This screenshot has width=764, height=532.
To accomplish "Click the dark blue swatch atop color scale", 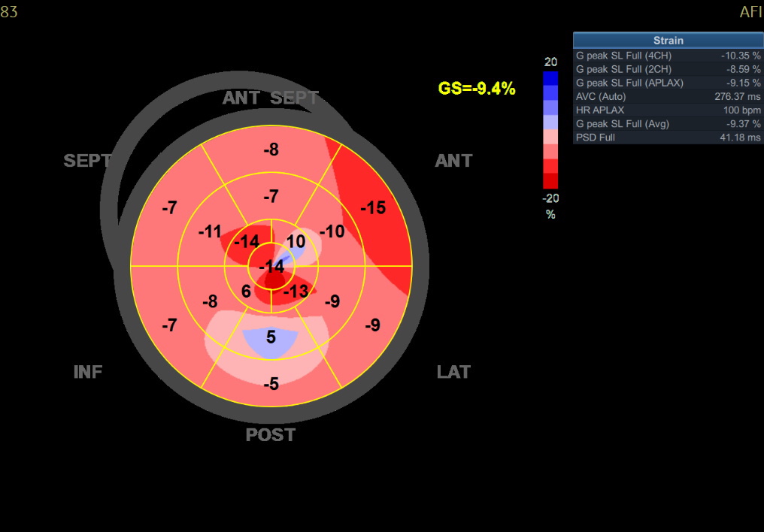I will point(550,78).
